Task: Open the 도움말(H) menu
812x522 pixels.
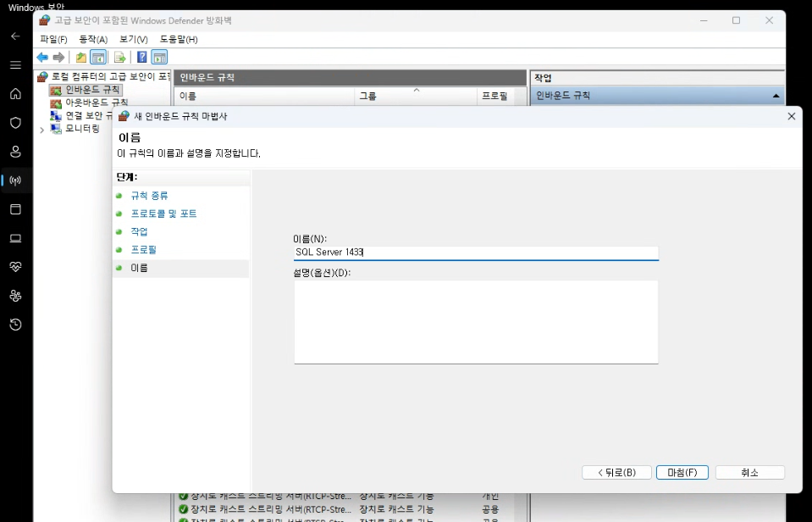Action: [x=179, y=39]
